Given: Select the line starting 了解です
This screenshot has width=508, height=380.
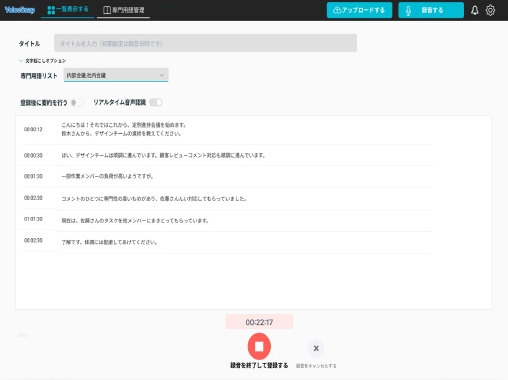Looking at the screenshot, I should tap(109, 242).
